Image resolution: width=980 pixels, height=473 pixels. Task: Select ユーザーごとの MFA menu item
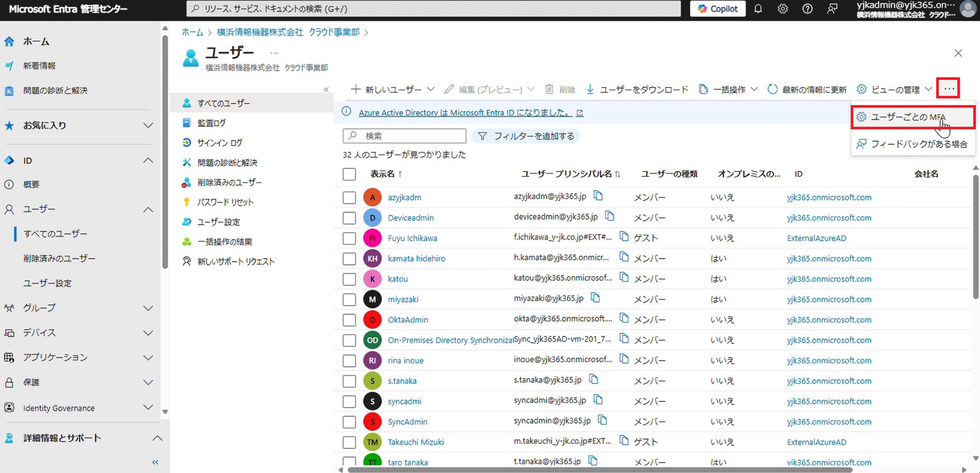(x=908, y=117)
